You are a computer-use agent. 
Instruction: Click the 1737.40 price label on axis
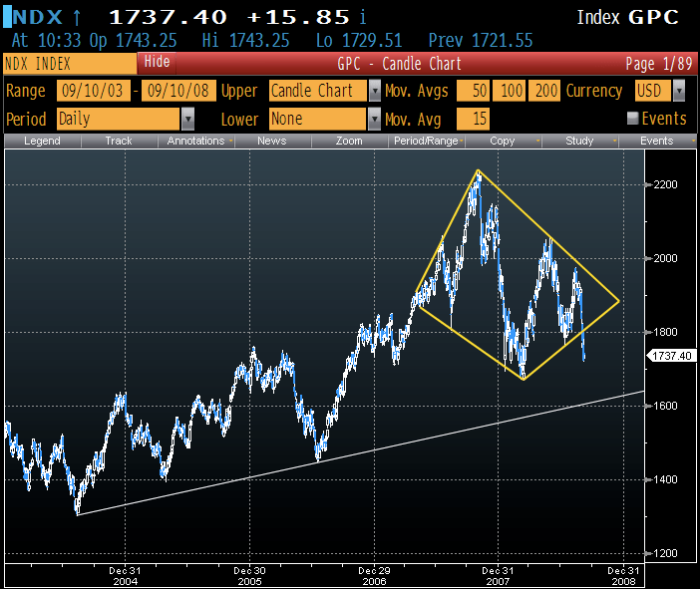tap(672, 356)
